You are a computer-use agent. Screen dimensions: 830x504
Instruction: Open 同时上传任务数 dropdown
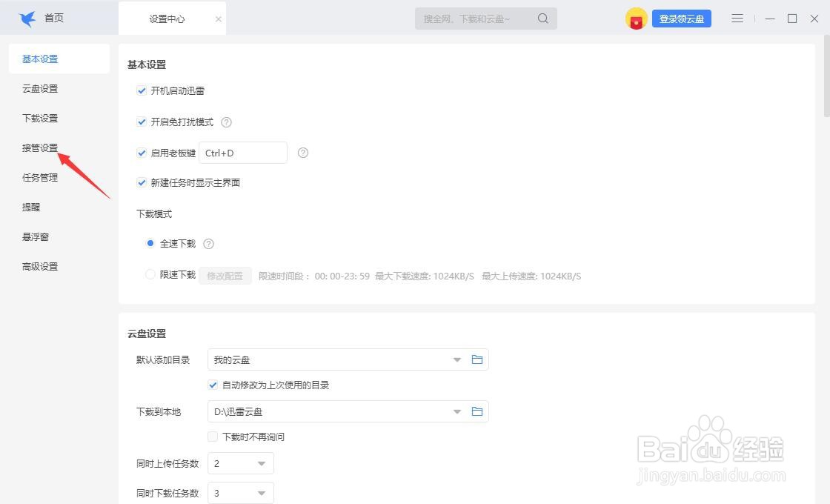coord(241,464)
